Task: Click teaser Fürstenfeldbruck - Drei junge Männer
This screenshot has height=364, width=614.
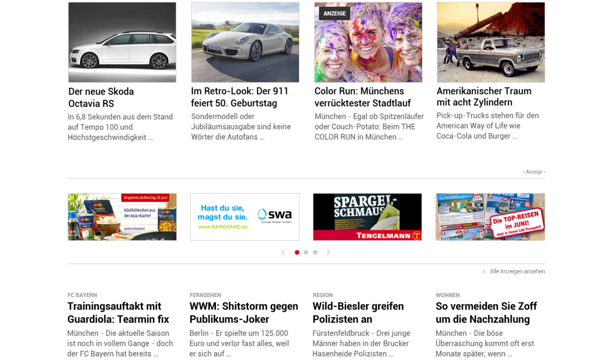Action: click(x=361, y=343)
